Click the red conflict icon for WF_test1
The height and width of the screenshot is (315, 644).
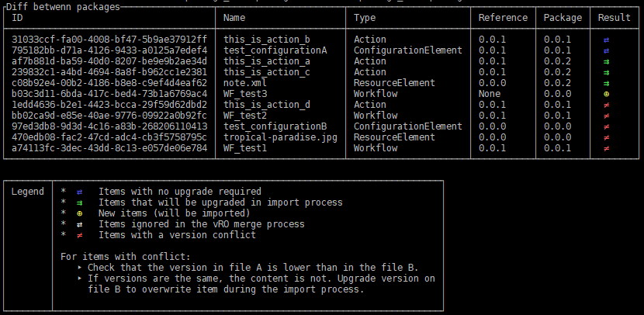[x=606, y=148]
